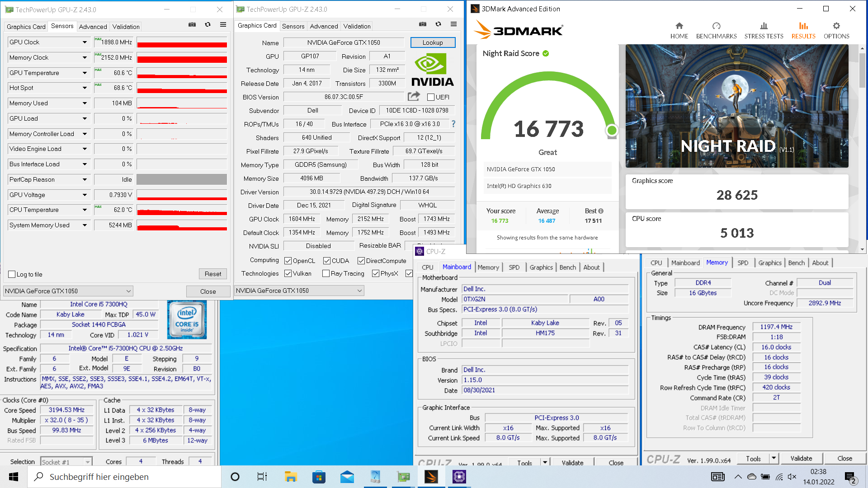This screenshot has width=868, height=488.
Task: Expand Memory Clock sensor dropdown
Action: (x=85, y=57)
